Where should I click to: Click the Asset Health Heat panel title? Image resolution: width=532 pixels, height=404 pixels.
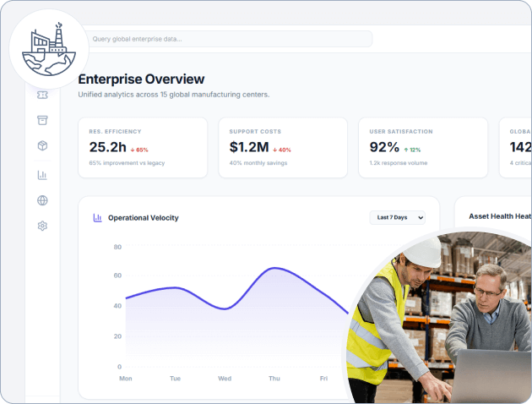coord(500,216)
